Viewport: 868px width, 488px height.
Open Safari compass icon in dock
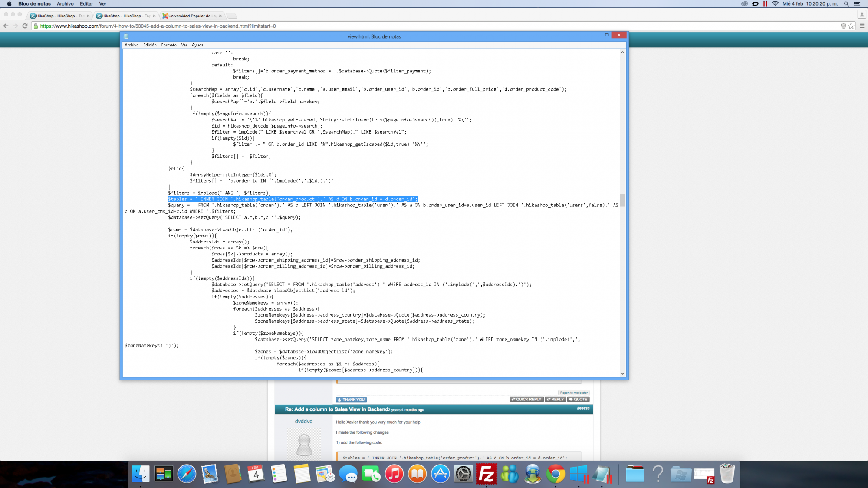click(x=187, y=474)
